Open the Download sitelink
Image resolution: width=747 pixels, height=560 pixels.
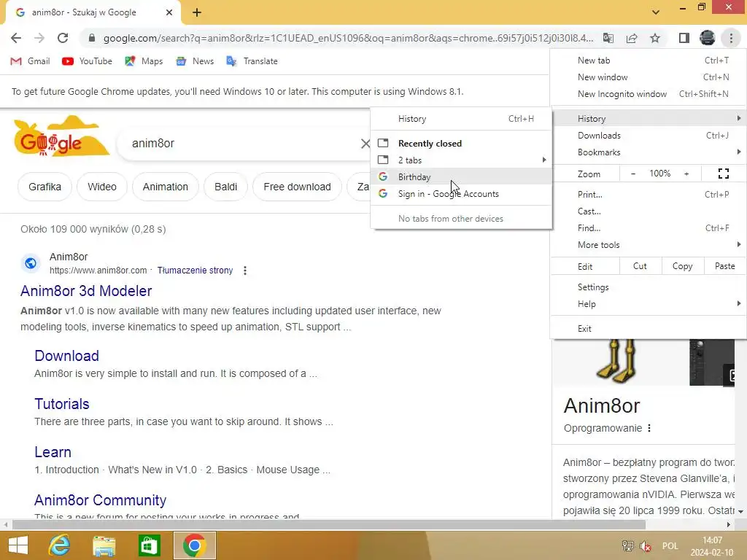(66, 356)
